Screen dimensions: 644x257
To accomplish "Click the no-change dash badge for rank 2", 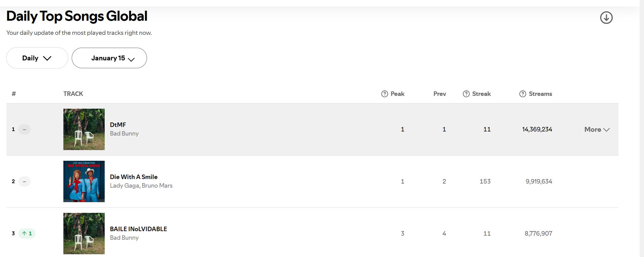I will point(24,181).
